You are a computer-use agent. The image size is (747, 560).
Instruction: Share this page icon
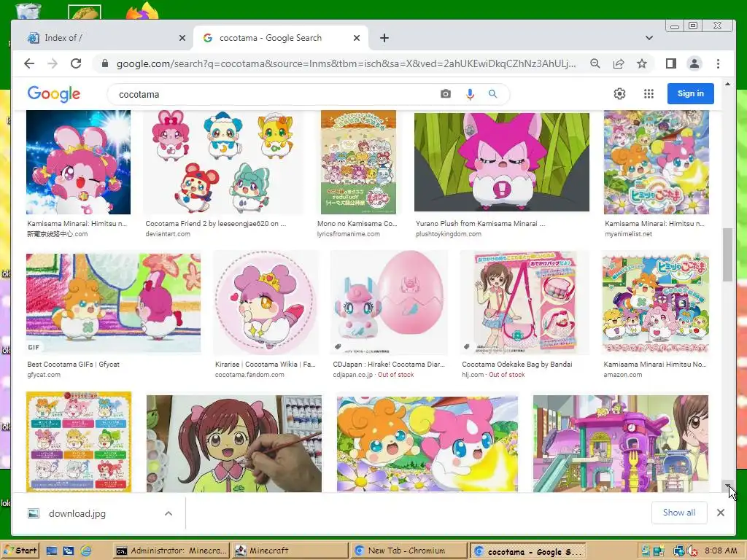click(x=619, y=63)
